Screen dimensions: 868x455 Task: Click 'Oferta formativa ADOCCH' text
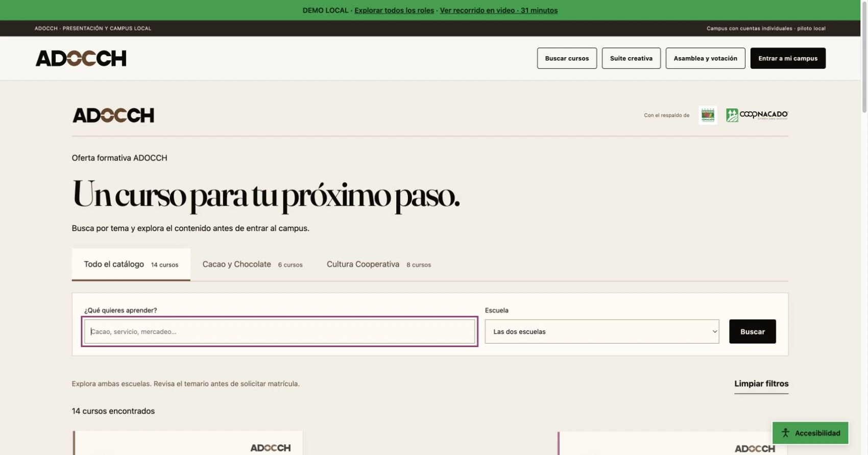click(119, 158)
